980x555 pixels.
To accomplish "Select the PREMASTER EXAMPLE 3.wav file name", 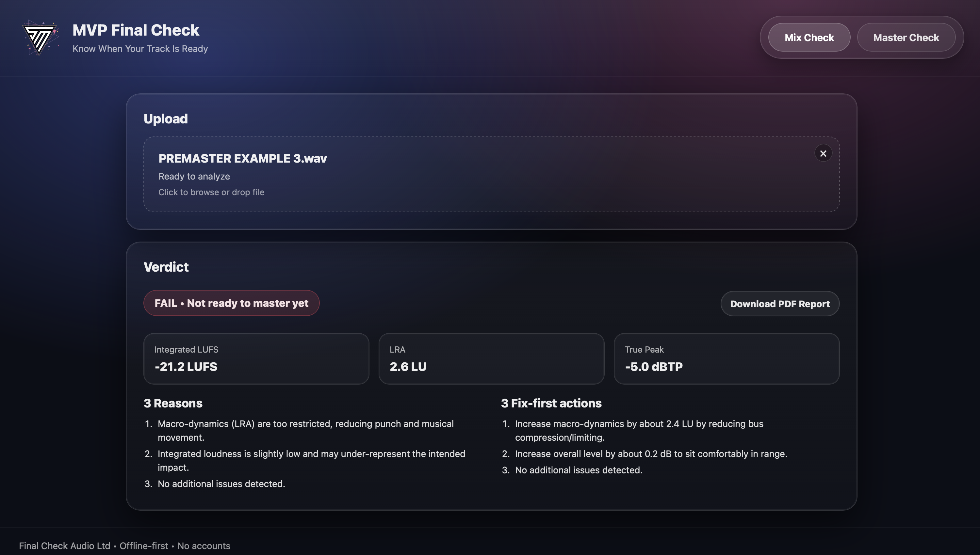I will pos(242,159).
